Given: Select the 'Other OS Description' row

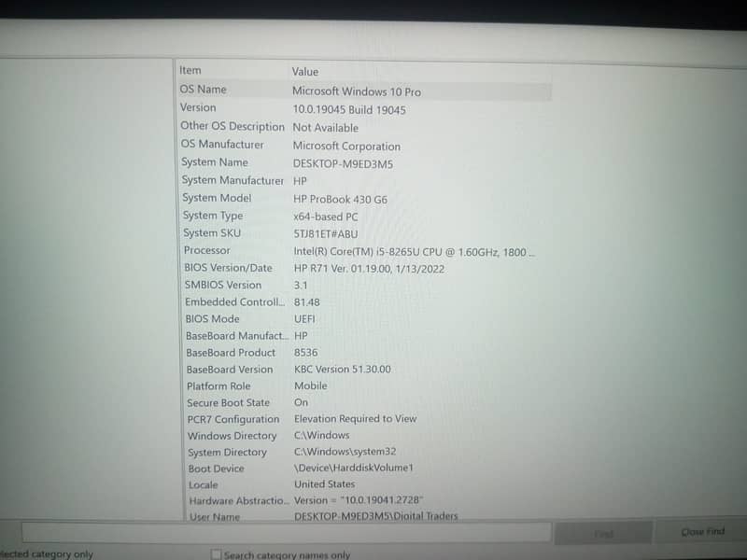Looking at the screenshot, I should (365, 127).
